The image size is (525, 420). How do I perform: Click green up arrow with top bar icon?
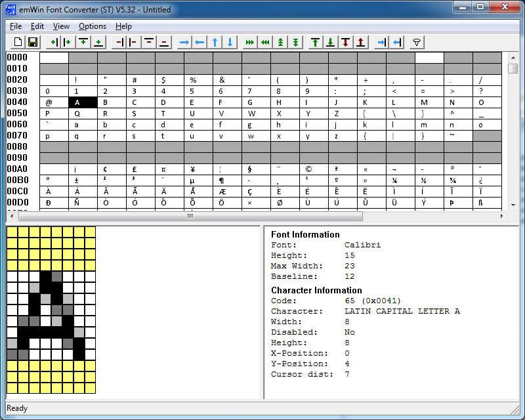pos(315,42)
